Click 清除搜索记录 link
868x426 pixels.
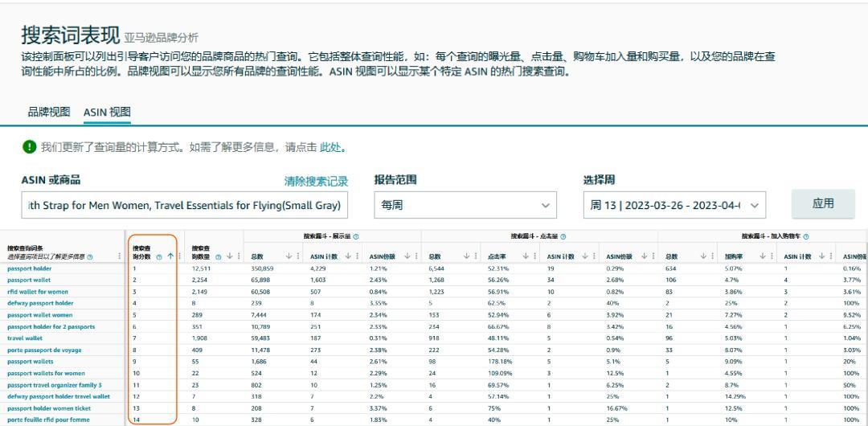click(316, 181)
